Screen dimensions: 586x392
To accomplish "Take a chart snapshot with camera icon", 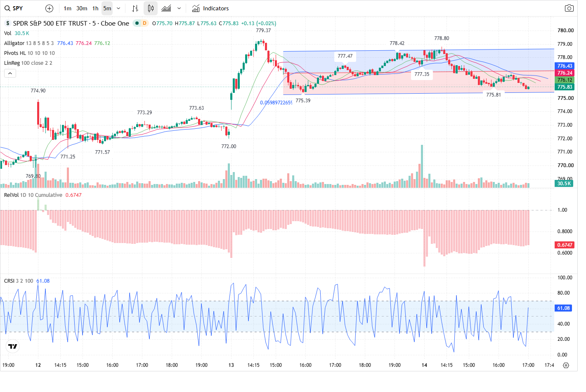I will click(569, 8).
